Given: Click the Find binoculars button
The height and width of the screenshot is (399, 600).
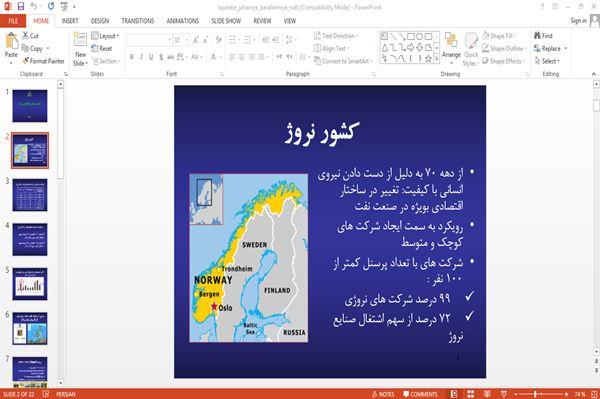Looking at the screenshot, I should [x=543, y=36].
